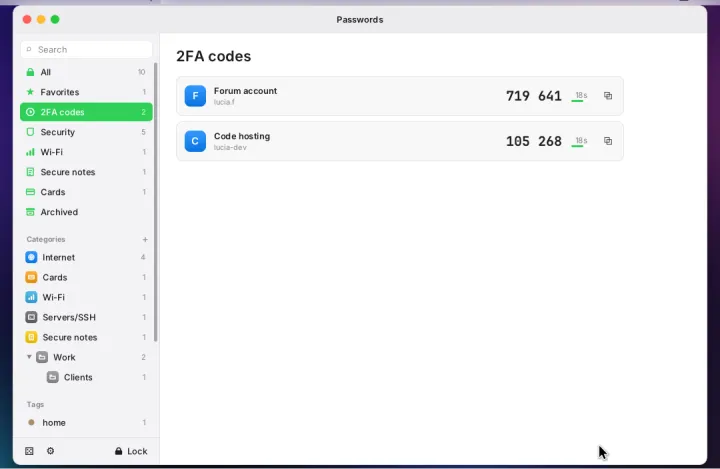Collapse the Work category tree
720x469 pixels.
click(29, 357)
